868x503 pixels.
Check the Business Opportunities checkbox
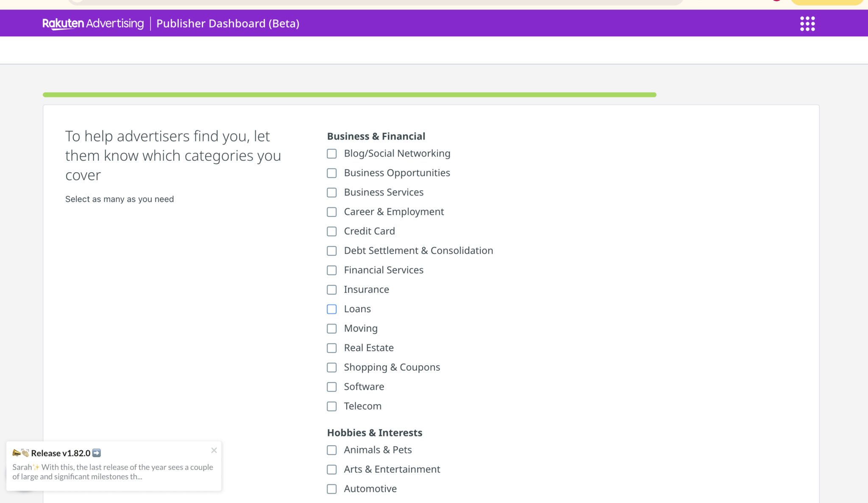332,173
